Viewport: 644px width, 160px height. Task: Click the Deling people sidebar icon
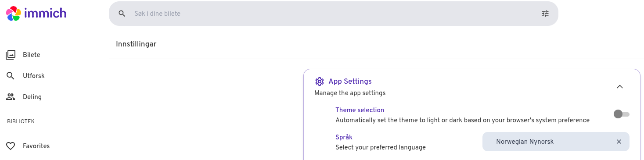11,97
